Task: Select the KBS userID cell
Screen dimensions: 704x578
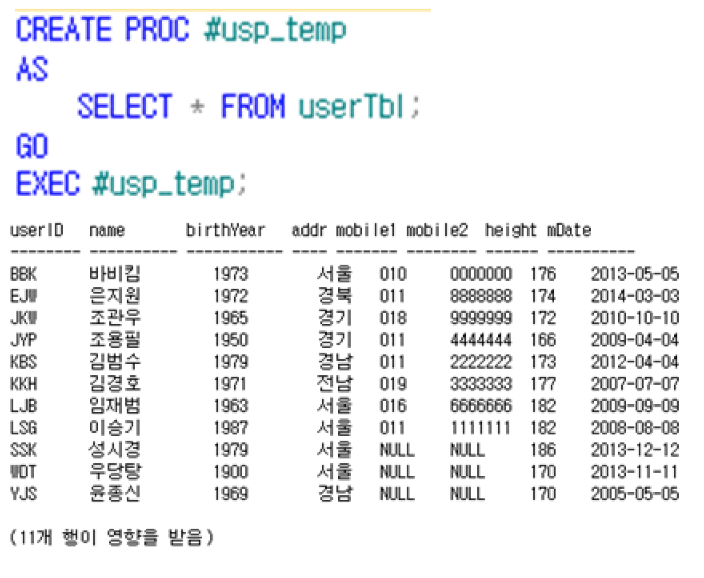Action: [x=23, y=362]
